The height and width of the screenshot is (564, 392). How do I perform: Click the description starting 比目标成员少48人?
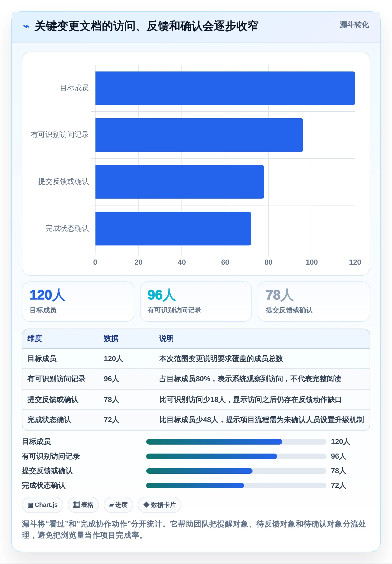[262, 420]
